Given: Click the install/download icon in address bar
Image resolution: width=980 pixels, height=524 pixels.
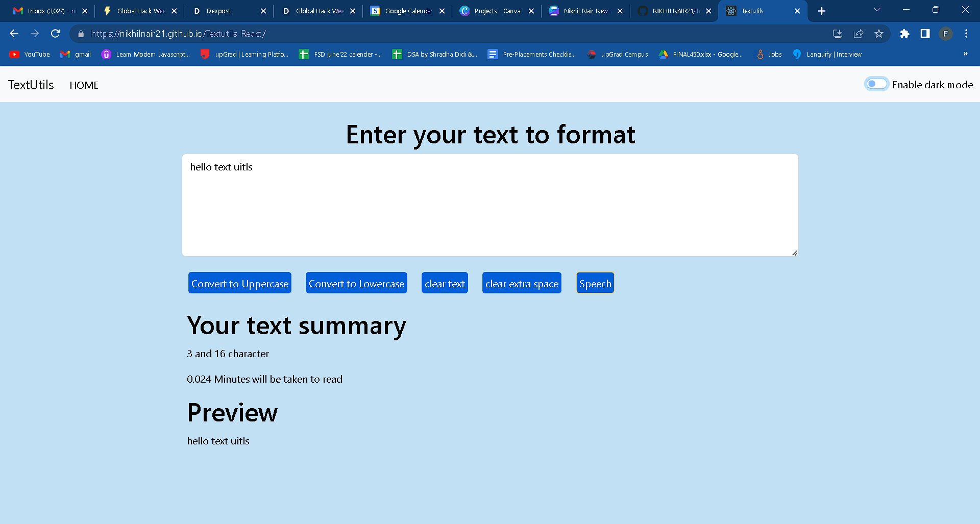Looking at the screenshot, I should (x=837, y=34).
